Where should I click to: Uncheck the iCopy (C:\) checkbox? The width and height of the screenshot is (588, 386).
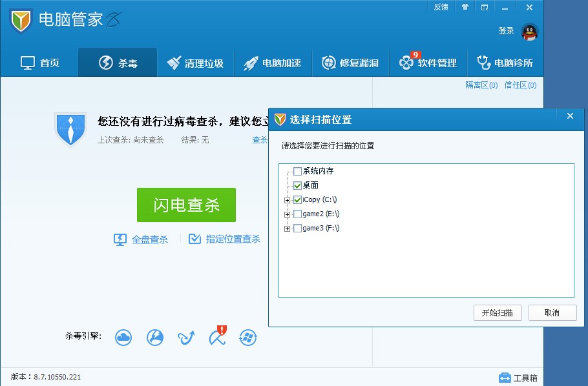(297, 199)
